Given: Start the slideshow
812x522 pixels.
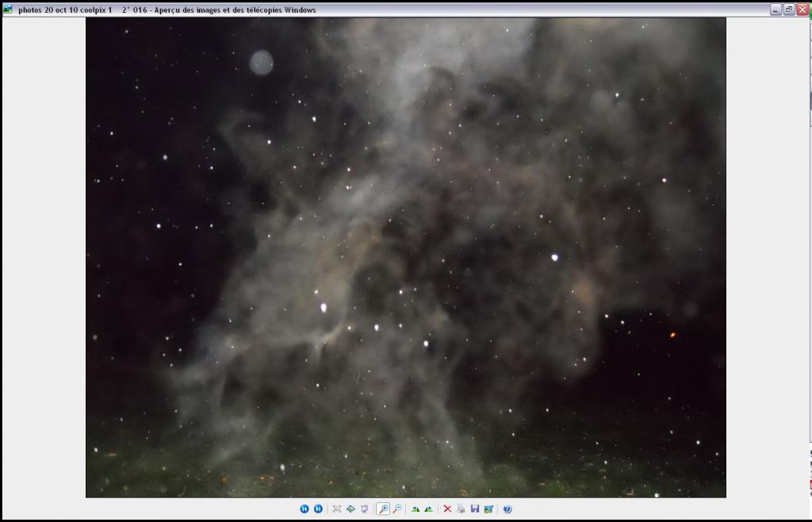Looking at the screenshot, I should pyautogui.click(x=365, y=509).
